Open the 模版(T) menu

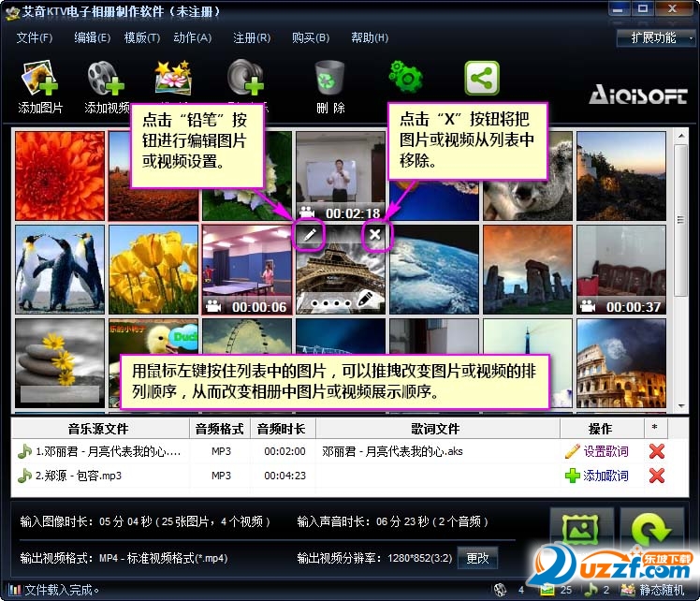point(142,38)
